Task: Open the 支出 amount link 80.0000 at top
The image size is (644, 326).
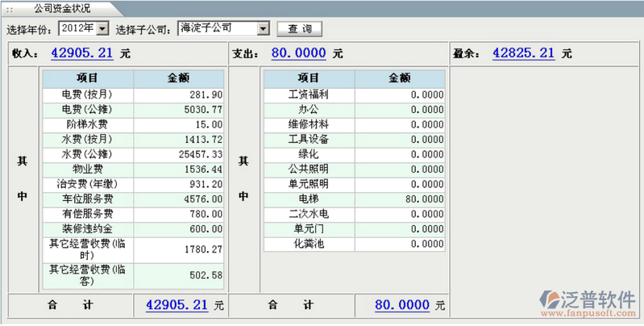Action: pos(298,53)
